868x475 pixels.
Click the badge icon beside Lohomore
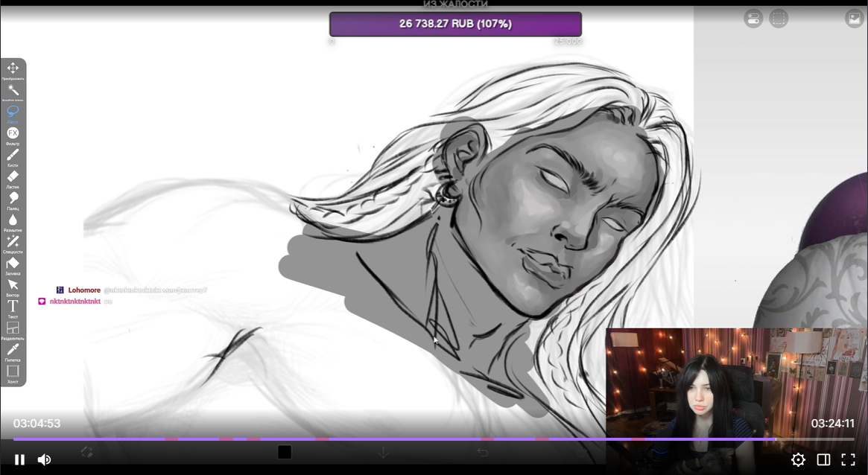point(60,290)
